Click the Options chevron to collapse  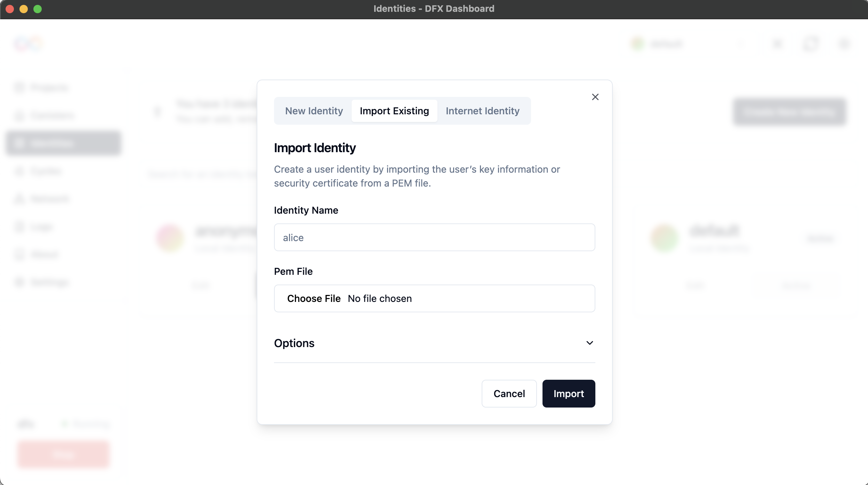(589, 343)
